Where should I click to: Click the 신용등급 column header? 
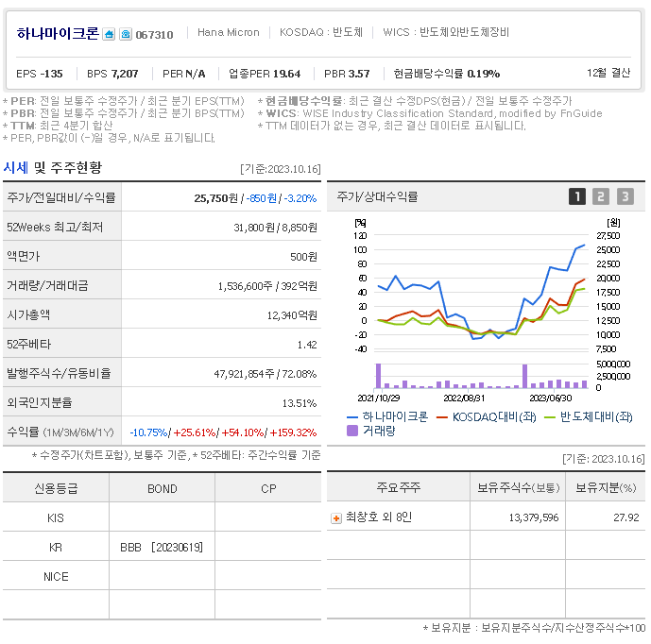coord(56,488)
